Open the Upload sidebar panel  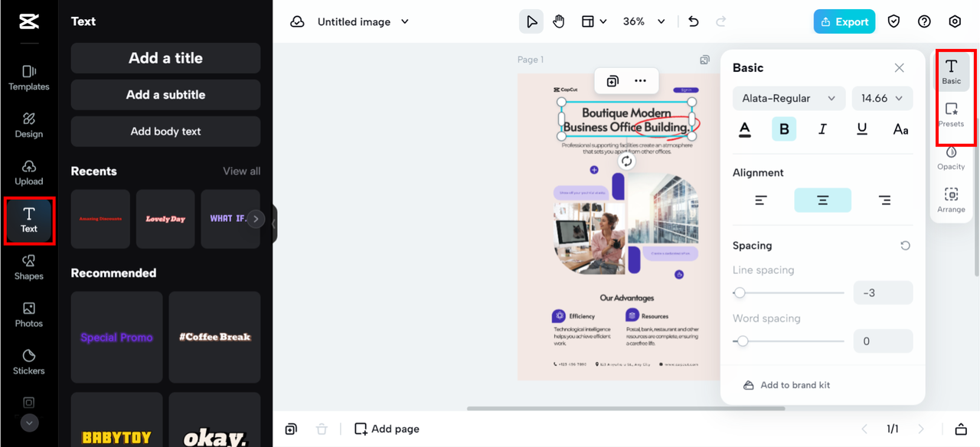click(29, 172)
